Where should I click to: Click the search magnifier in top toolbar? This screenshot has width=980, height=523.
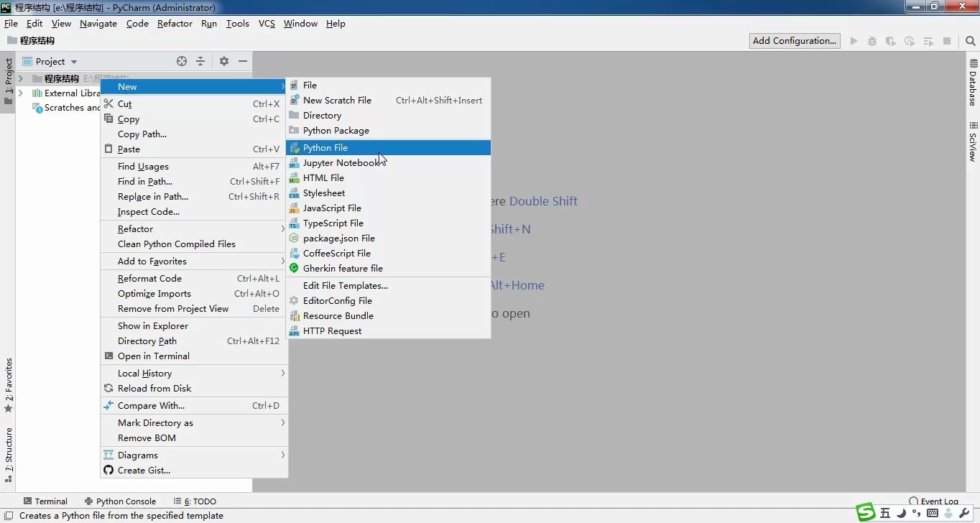(970, 41)
